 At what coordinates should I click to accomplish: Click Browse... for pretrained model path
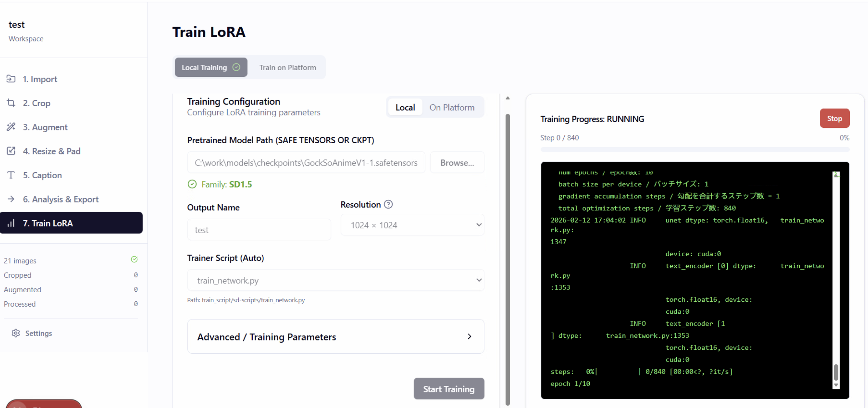tap(457, 162)
